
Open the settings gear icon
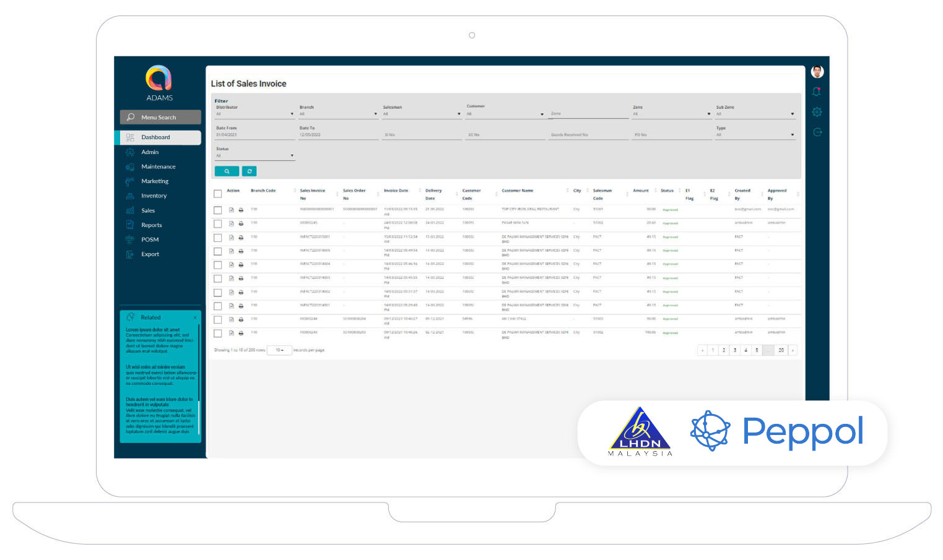(817, 112)
